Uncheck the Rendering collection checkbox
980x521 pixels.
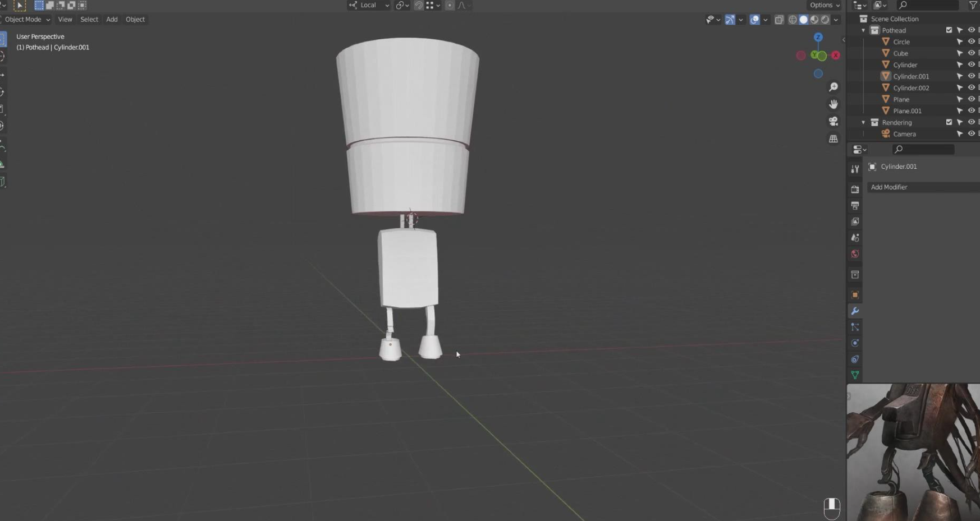coord(949,122)
